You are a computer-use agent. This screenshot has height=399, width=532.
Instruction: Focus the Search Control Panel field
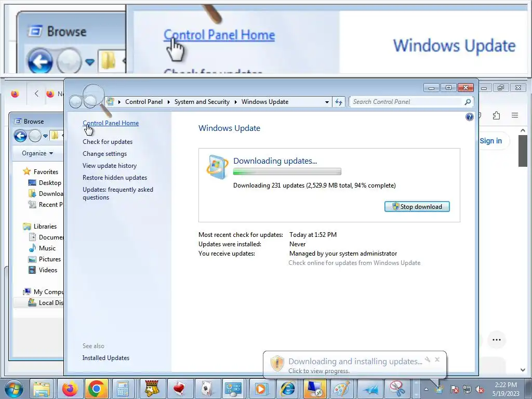pos(407,102)
